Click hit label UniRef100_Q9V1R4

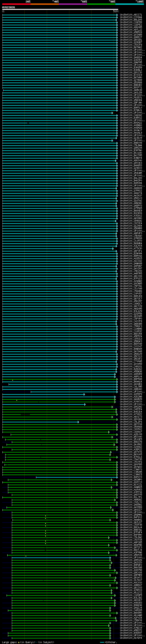(x=131, y=419)
